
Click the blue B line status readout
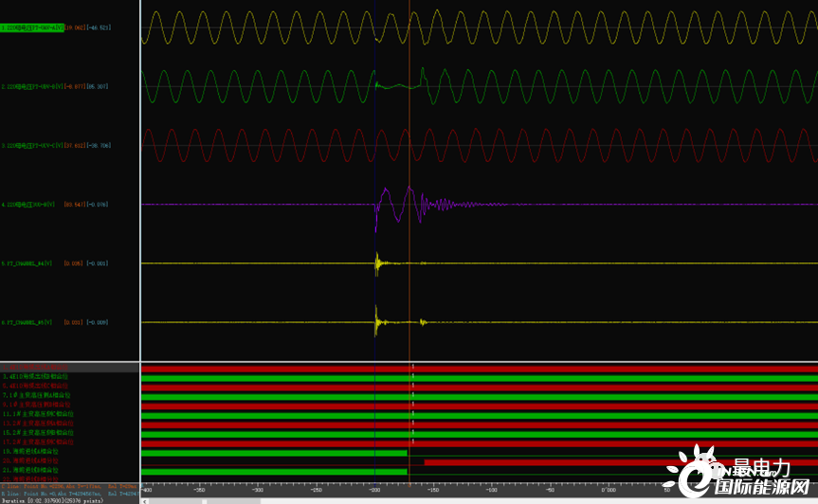pyautogui.click(x=69, y=493)
